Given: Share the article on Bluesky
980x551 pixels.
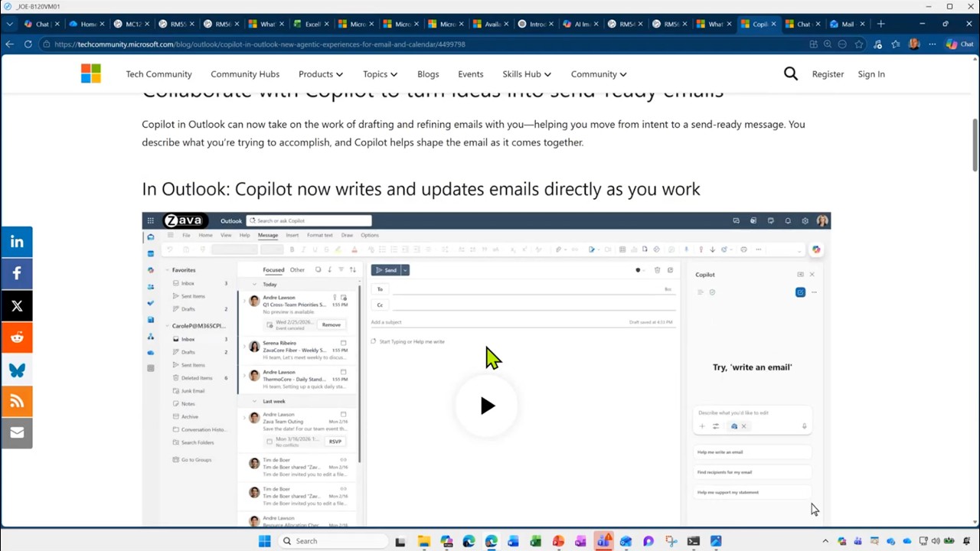Looking at the screenshot, I should point(17,370).
